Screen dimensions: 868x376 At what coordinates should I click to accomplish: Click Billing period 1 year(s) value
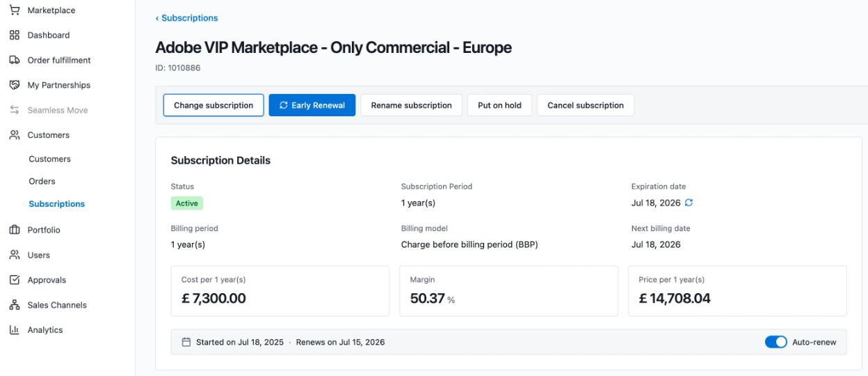pyautogui.click(x=188, y=244)
